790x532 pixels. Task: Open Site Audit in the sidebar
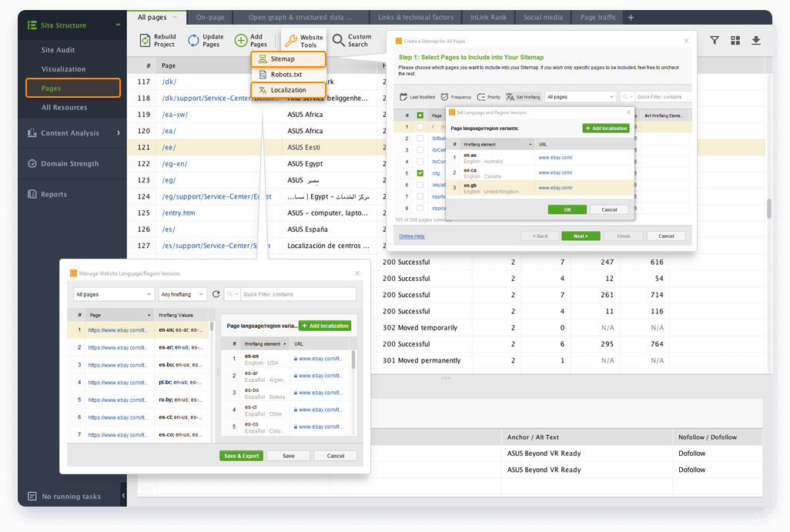[58, 50]
